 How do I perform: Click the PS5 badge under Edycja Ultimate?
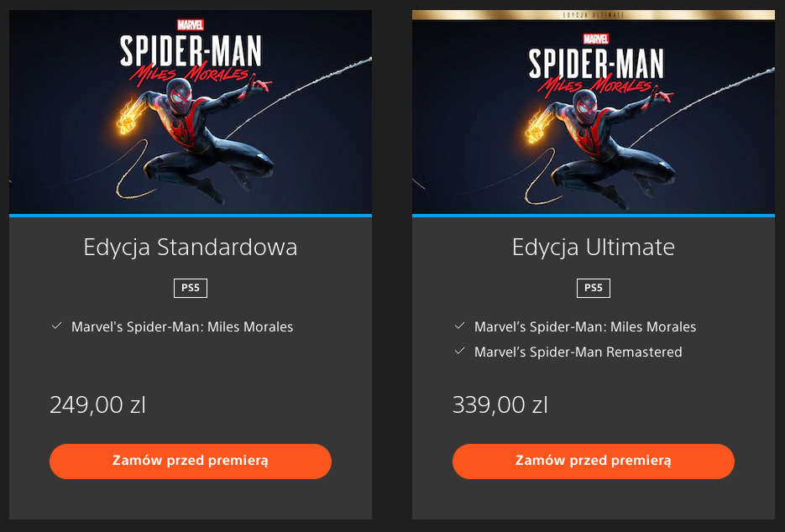point(594,288)
